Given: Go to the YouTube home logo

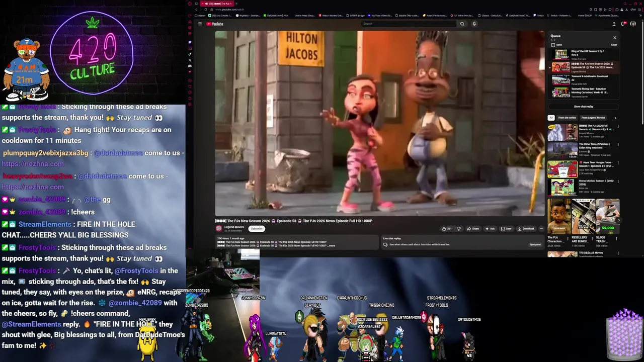Looking at the screenshot, I should 215,24.
